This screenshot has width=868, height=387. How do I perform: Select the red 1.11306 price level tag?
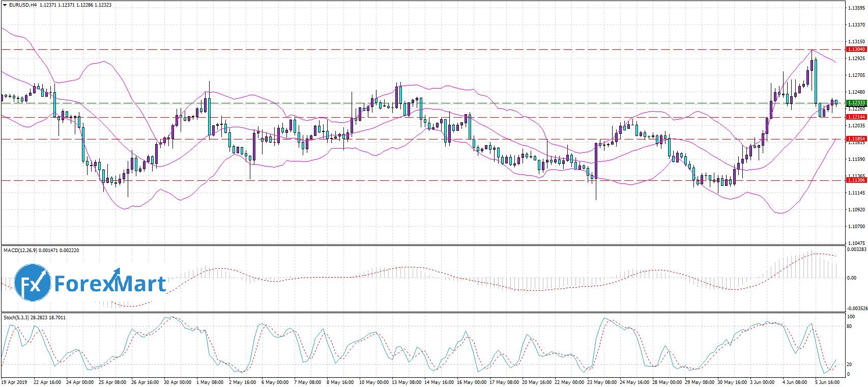pos(856,180)
